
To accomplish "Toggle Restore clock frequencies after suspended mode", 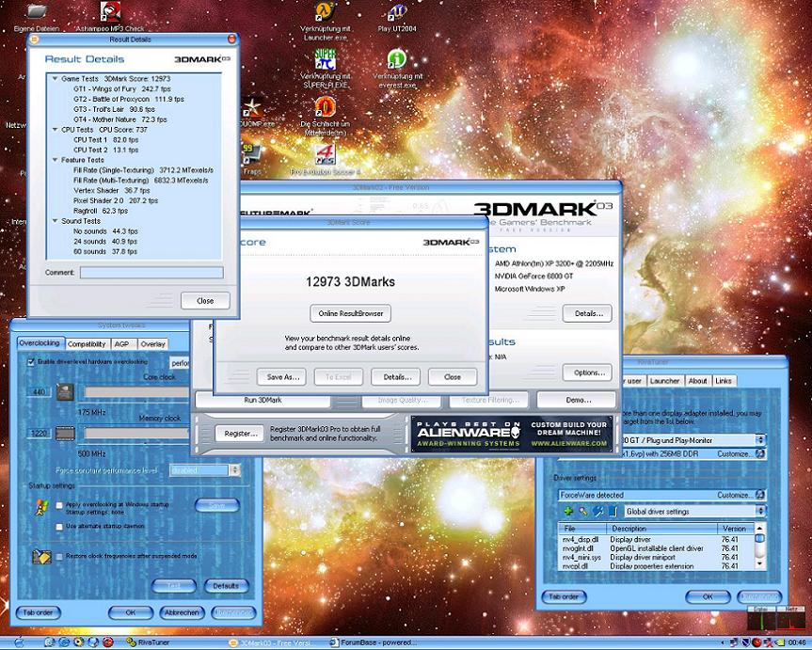I will pos(59,557).
